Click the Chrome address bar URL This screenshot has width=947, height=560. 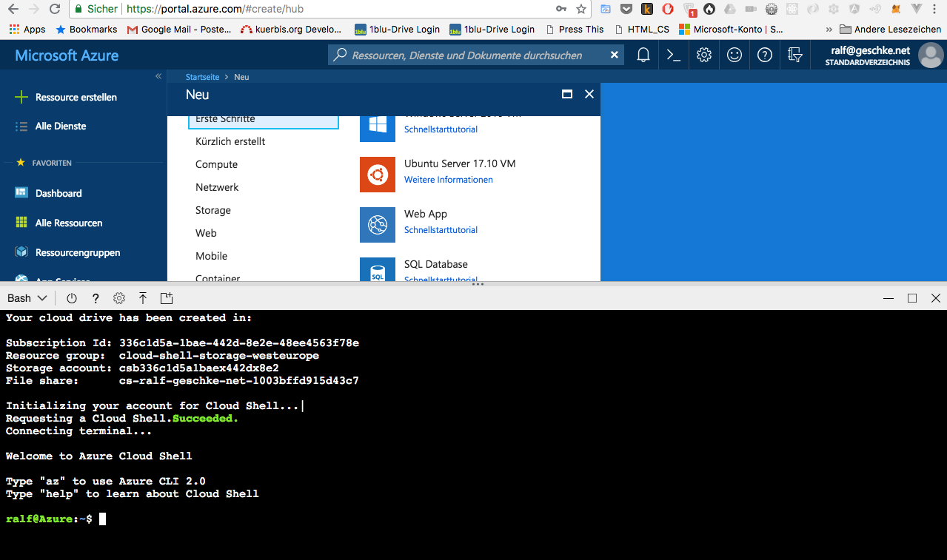point(215,9)
